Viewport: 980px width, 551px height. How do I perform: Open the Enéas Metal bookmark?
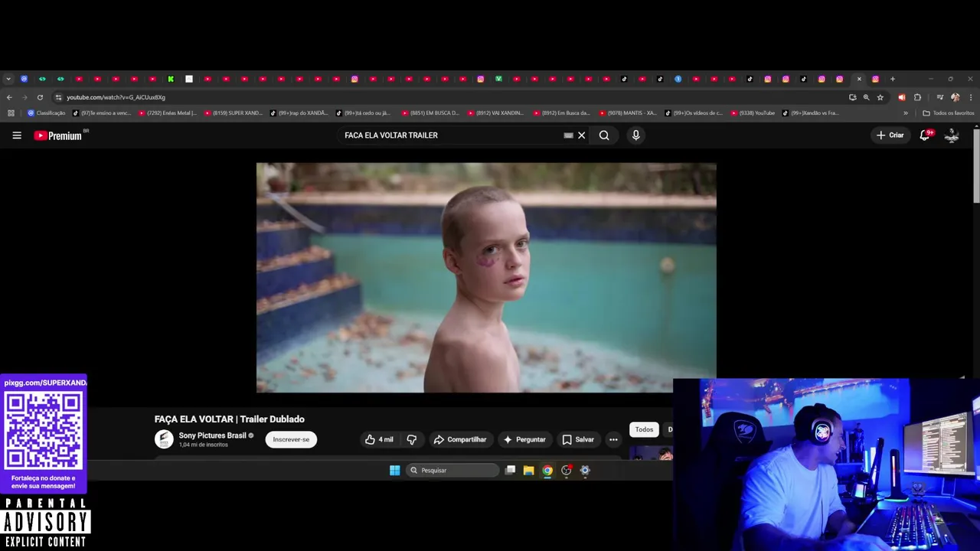point(167,113)
